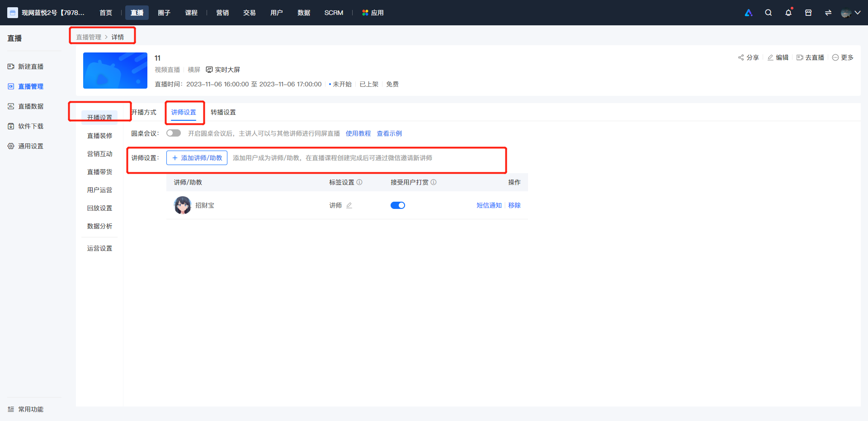This screenshot has height=421, width=868.
Task: Disable 接受用户打赏 for 招财宝
Action: click(398, 205)
